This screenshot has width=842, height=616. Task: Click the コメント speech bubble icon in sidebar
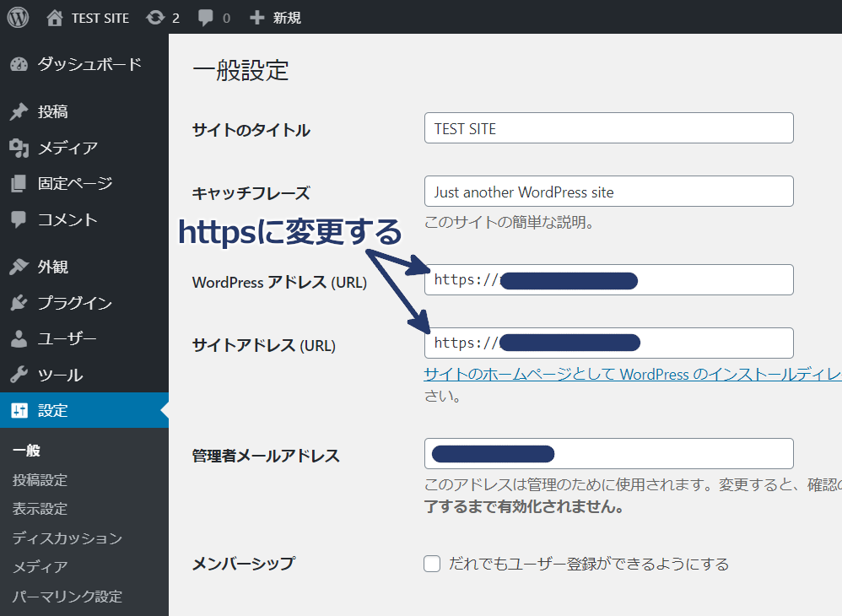coord(19,219)
